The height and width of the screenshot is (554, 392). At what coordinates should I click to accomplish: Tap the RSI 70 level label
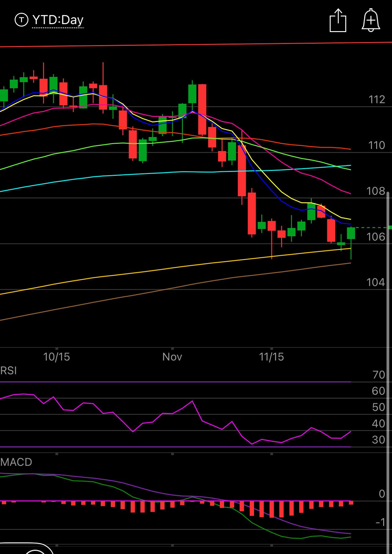pyautogui.click(x=379, y=375)
